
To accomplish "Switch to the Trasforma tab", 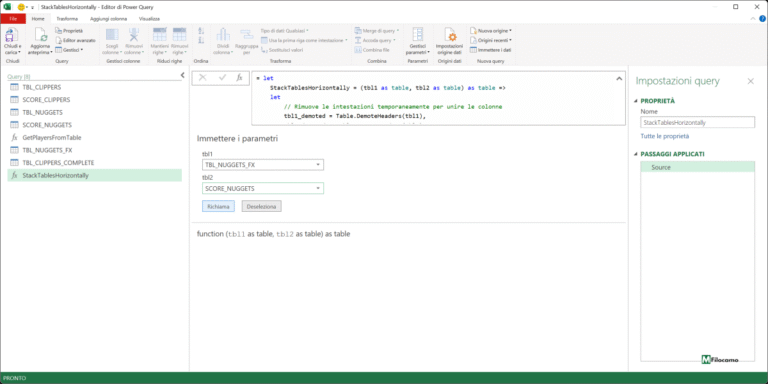I will [x=67, y=19].
